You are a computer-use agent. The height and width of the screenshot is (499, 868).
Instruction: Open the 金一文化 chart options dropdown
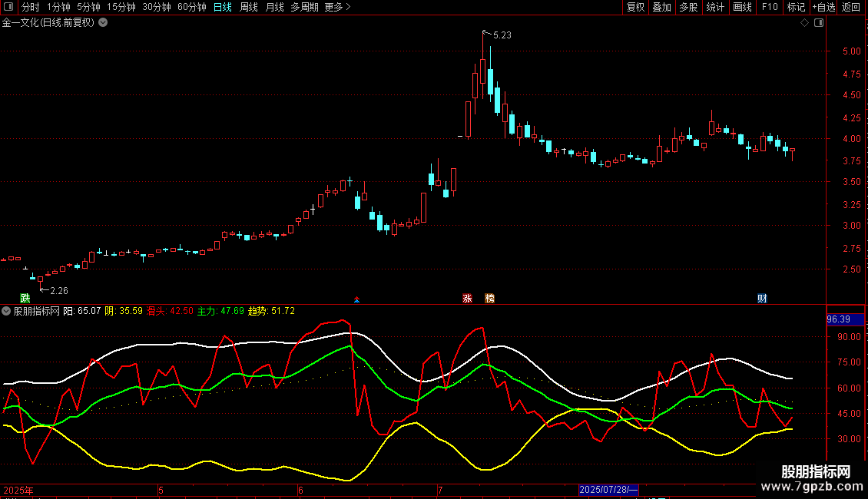click(103, 23)
